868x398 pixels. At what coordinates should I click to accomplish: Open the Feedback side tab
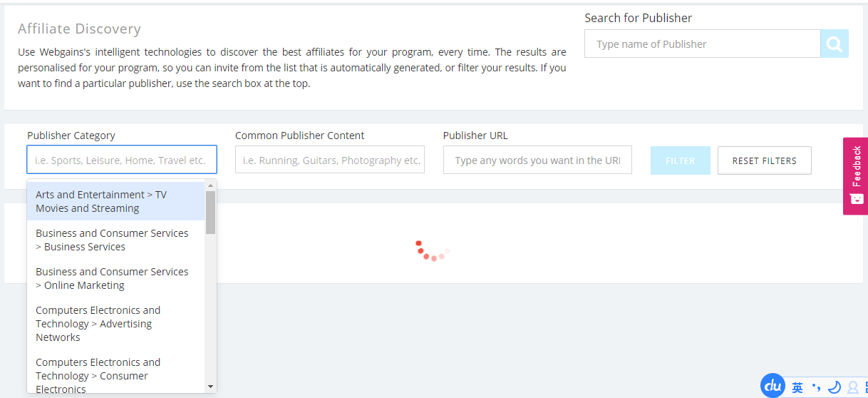855,175
